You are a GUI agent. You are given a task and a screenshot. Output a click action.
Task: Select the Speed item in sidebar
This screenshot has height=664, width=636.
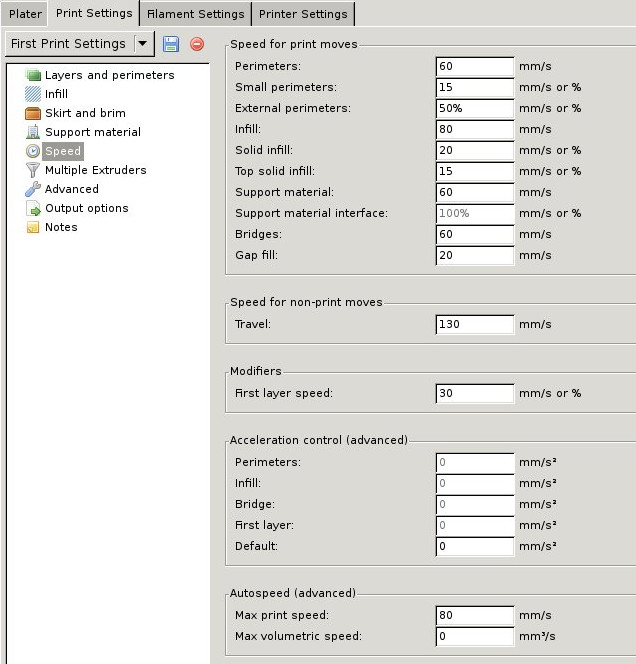point(62,151)
